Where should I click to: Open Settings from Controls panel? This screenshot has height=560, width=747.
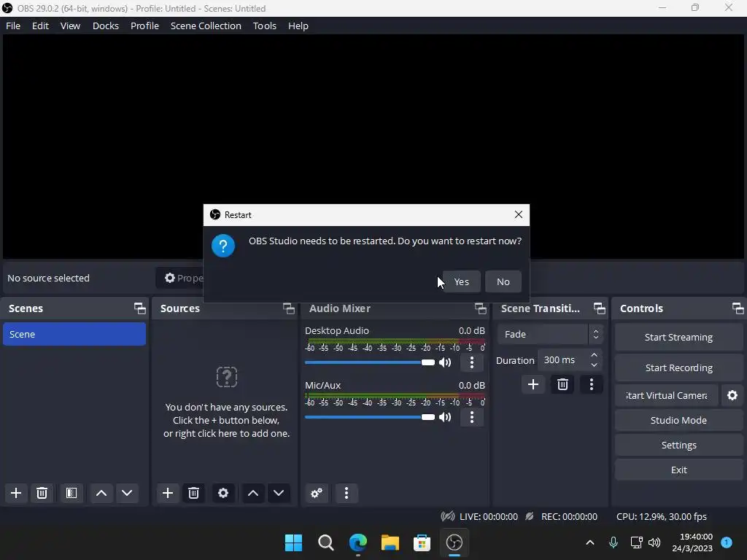(678, 445)
